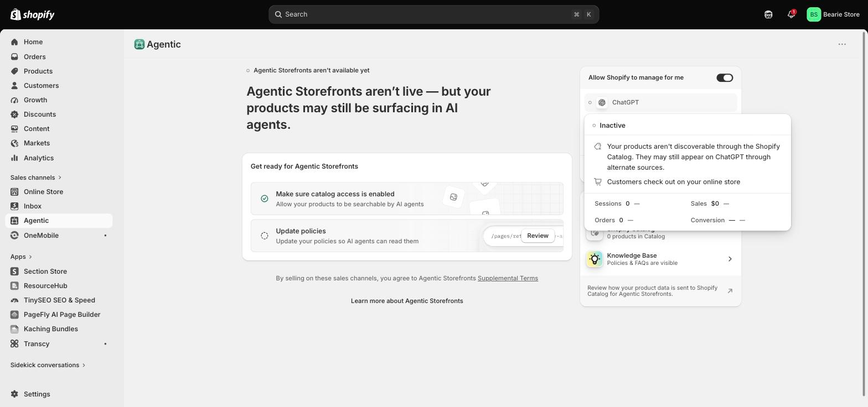The height and width of the screenshot is (407, 868).
Task: Click the external arrow icon beside review text
Action: pos(730,291)
